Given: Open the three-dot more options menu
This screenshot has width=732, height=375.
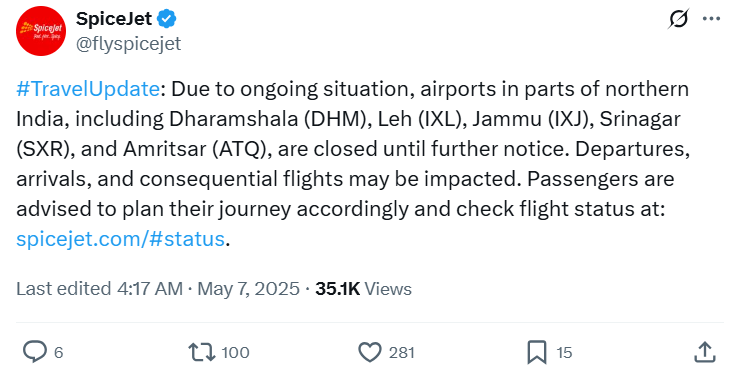Looking at the screenshot, I should [711, 19].
